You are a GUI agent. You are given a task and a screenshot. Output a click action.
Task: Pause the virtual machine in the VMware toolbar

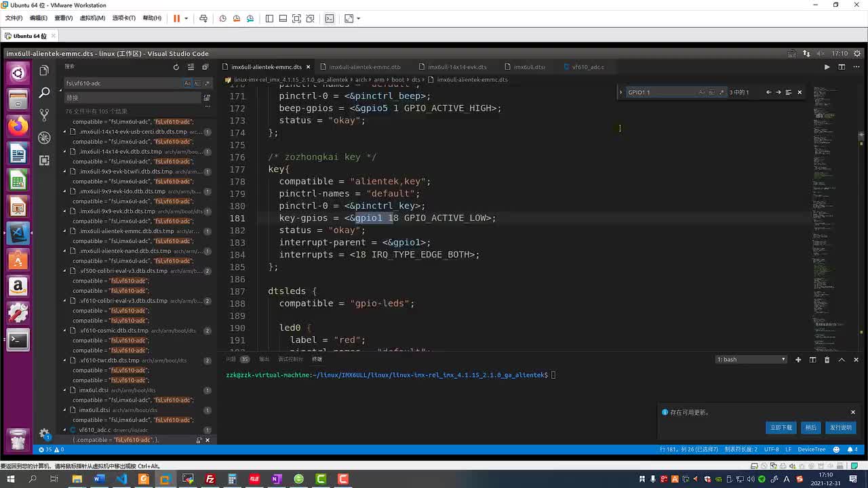point(176,18)
